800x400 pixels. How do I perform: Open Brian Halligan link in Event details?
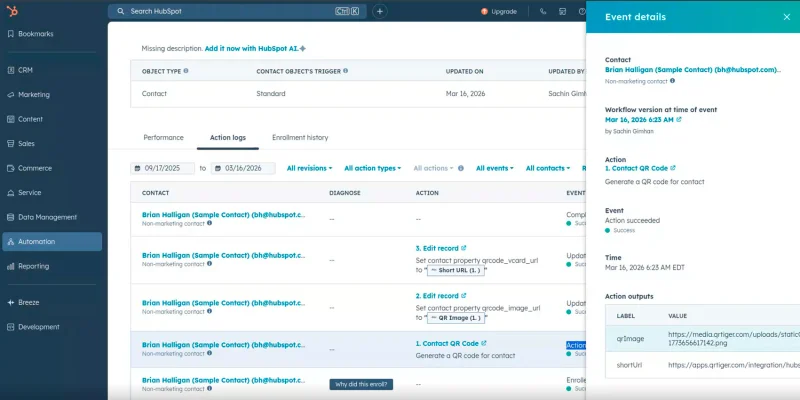click(x=692, y=69)
